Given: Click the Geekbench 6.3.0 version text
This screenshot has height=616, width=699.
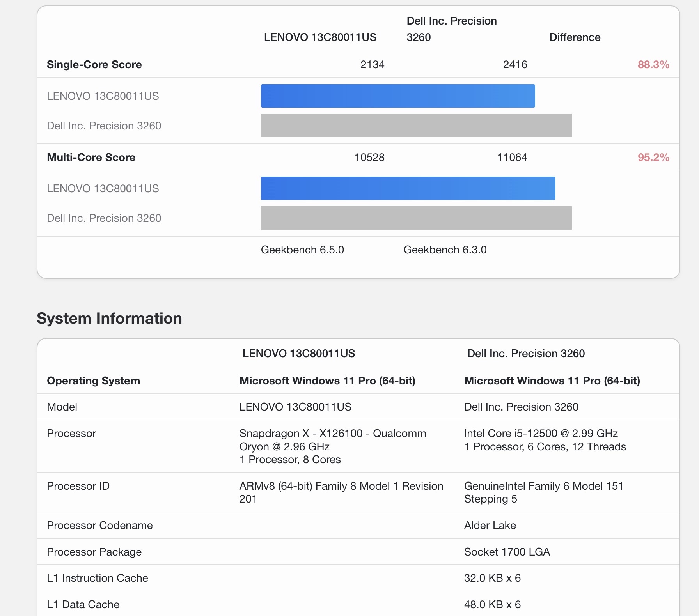Looking at the screenshot, I should (445, 250).
